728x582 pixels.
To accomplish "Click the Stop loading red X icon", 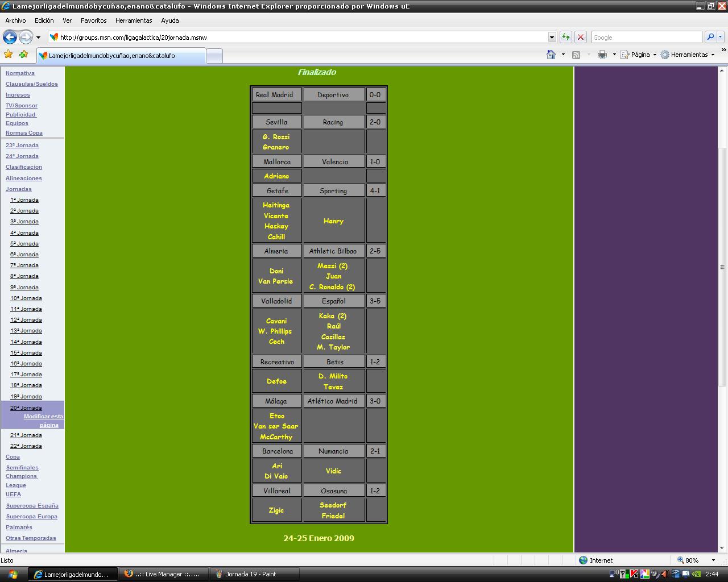I will pos(580,37).
